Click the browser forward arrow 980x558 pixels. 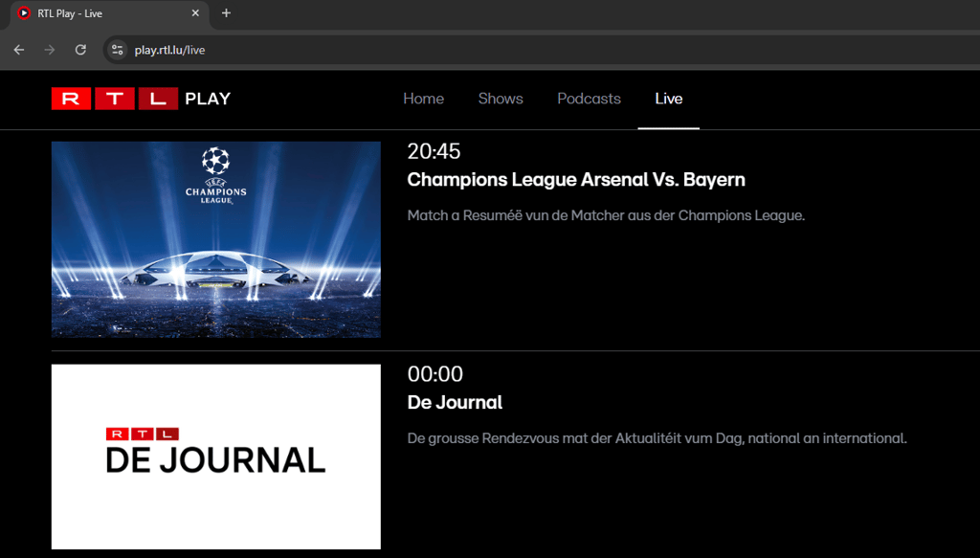[x=50, y=50]
